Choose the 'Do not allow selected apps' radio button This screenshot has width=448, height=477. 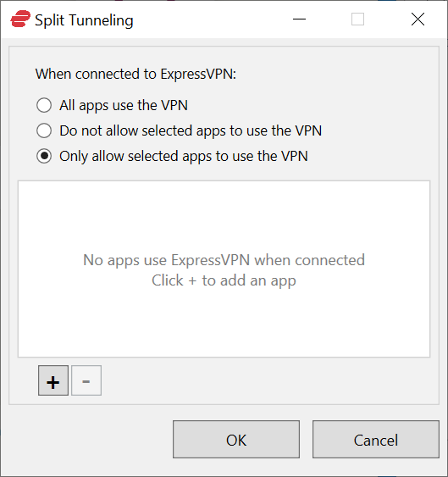(x=44, y=130)
